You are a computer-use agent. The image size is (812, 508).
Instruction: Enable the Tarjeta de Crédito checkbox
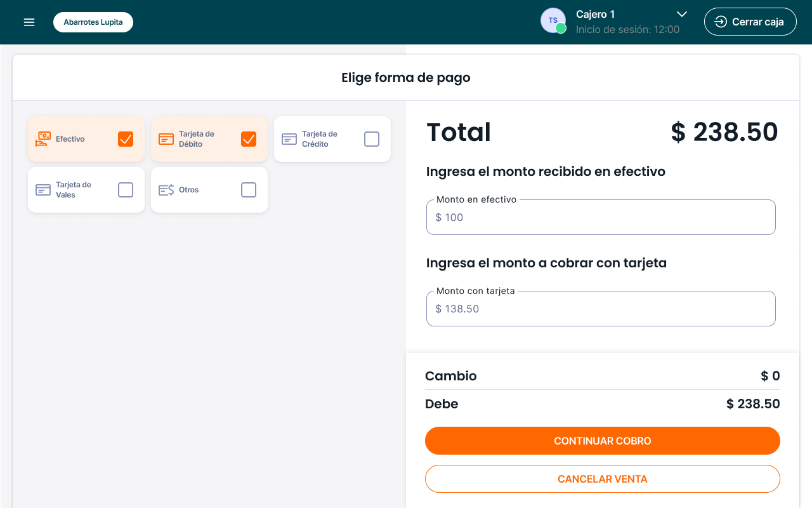click(x=372, y=139)
